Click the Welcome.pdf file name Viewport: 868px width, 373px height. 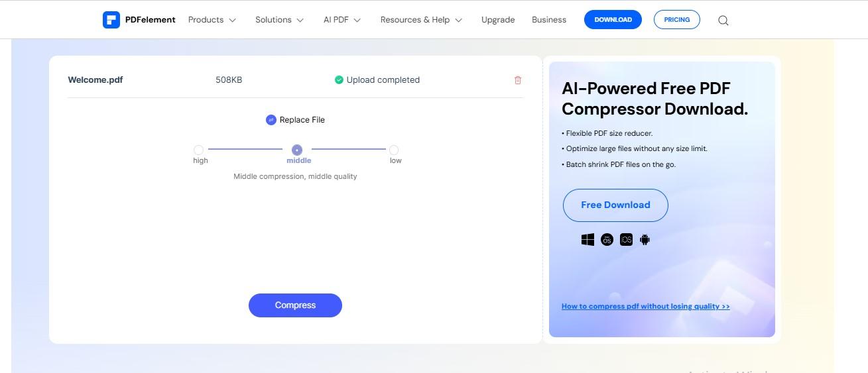[95, 80]
